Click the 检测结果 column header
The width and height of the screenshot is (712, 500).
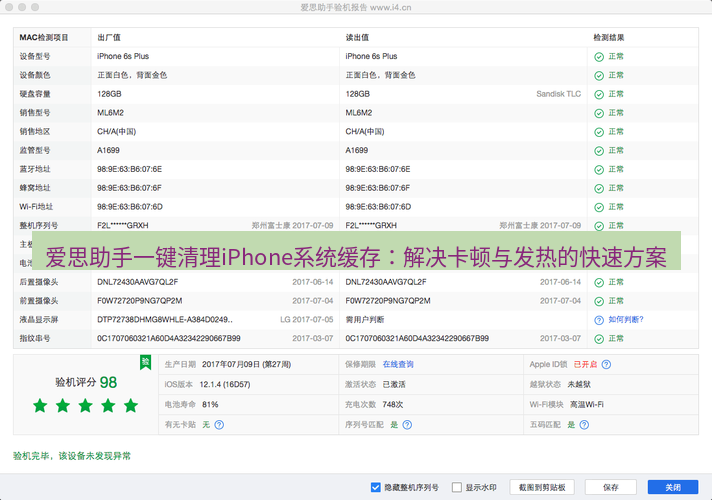click(x=608, y=37)
